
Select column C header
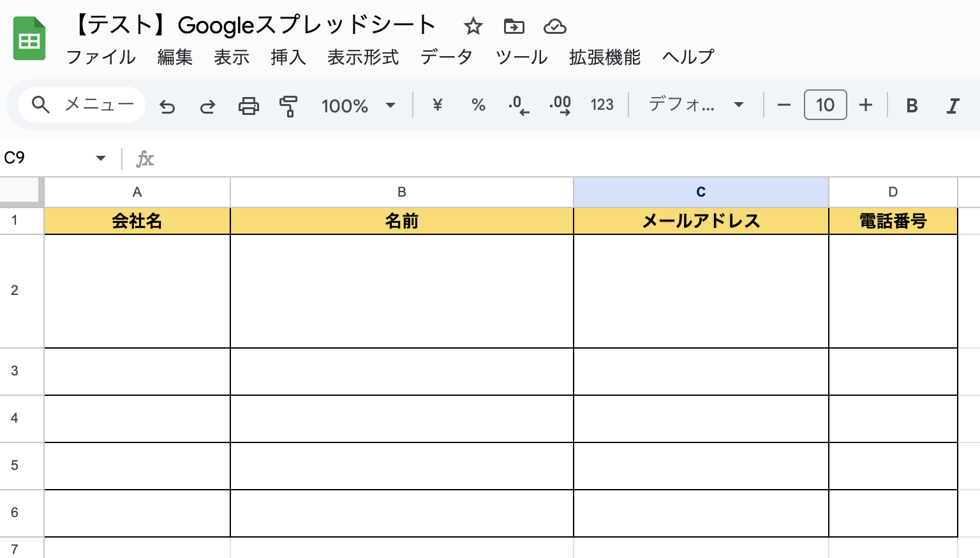pos(701,192)
